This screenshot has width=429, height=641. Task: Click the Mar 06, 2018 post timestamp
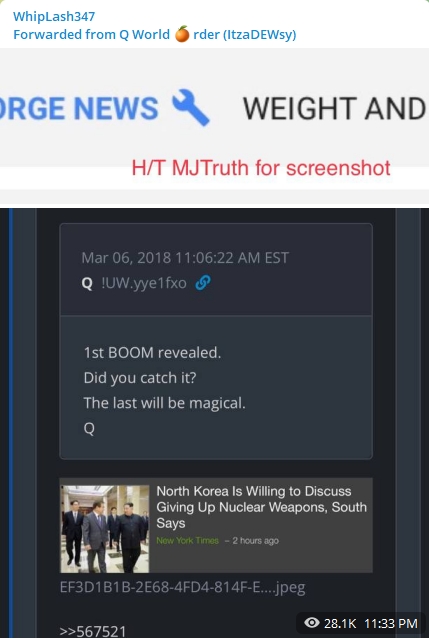pos(185,258)
